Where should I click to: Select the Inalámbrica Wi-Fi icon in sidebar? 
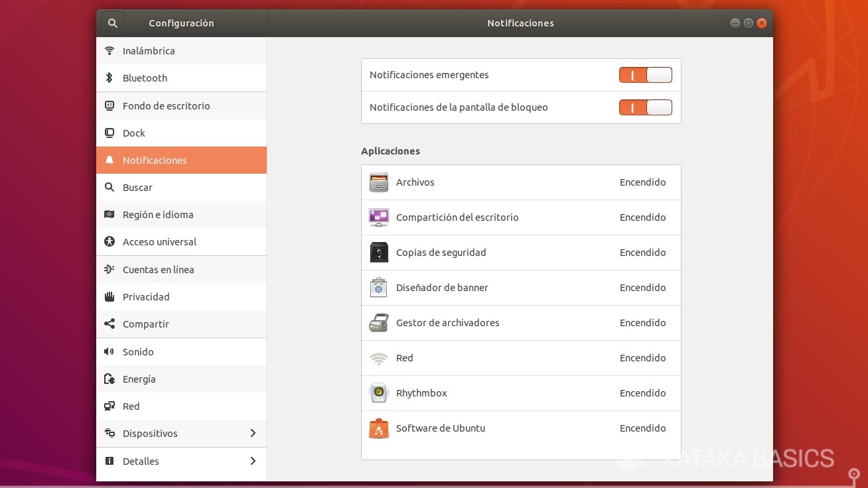108,50
